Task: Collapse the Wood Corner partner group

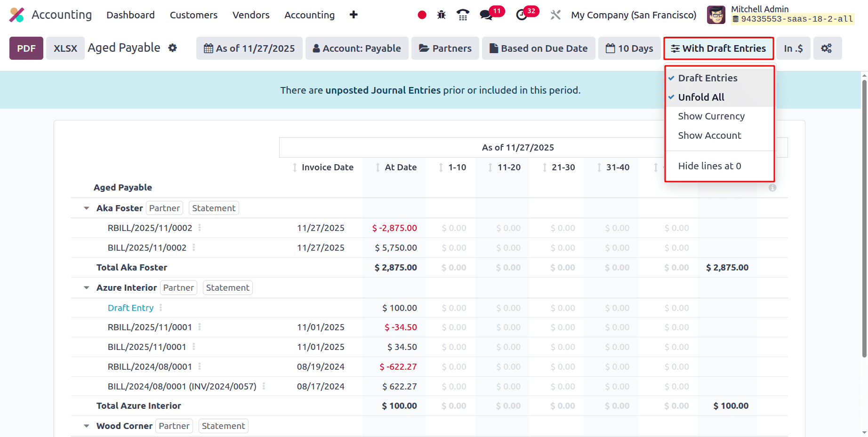Action: (87, 426)
